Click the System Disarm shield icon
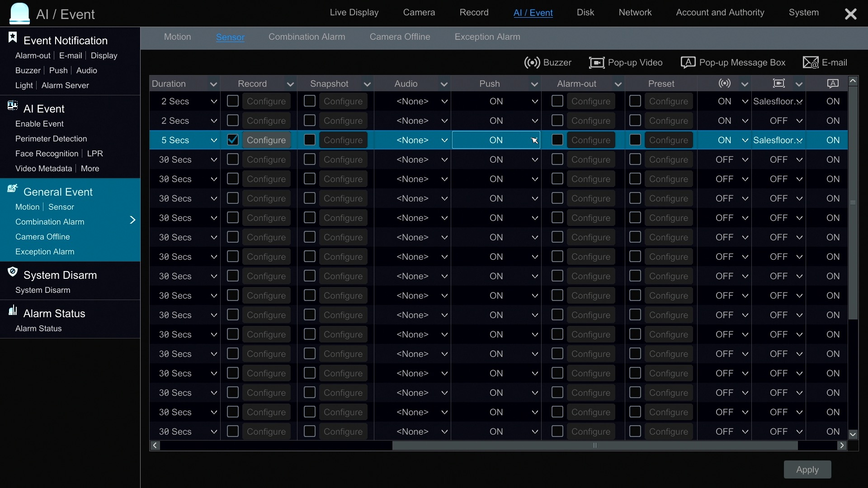This screenshot has height=488, width=868. pyautogui.click(x=13, y=272)
